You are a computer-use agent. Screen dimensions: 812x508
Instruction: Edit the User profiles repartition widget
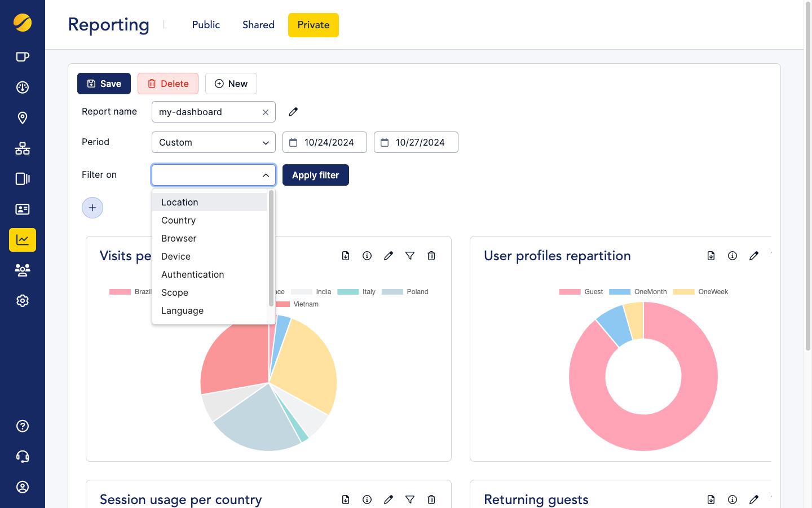tap(754, 256)
